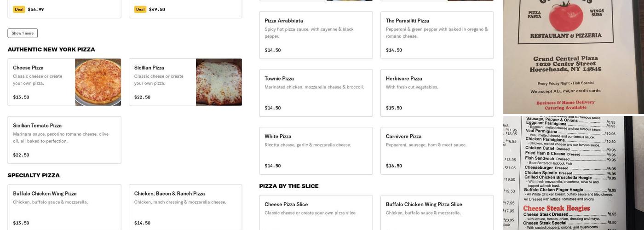View the restaurant menu cover photo

(573, 57)
